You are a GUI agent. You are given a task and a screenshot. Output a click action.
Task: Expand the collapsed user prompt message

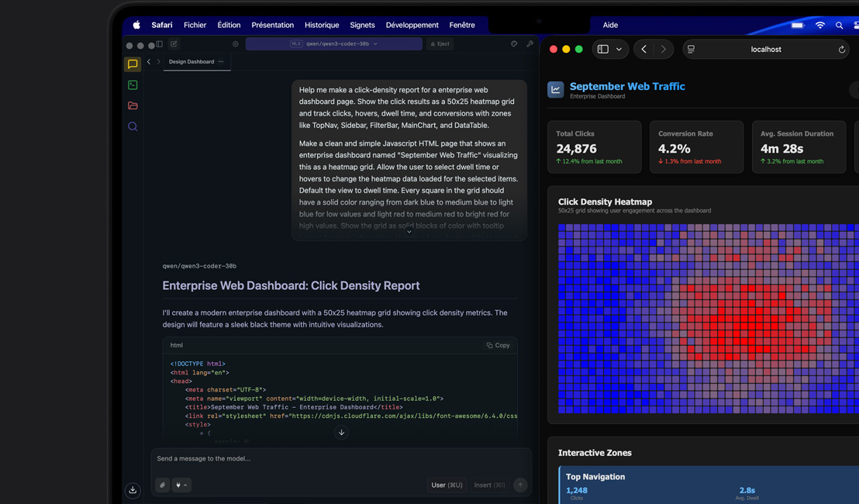click(409, 232)
